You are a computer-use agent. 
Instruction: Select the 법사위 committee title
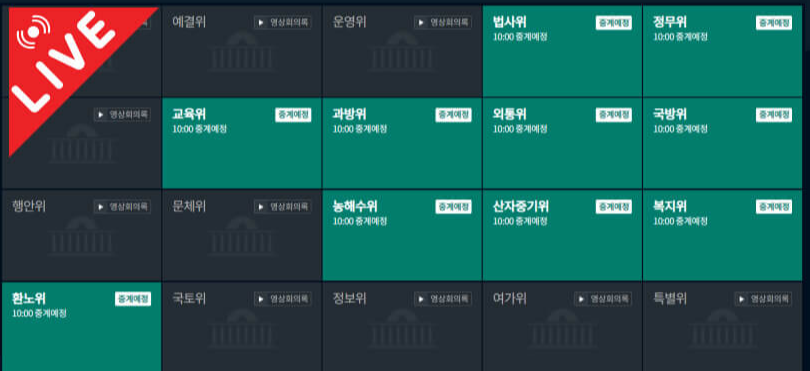[x=509, y=22]
